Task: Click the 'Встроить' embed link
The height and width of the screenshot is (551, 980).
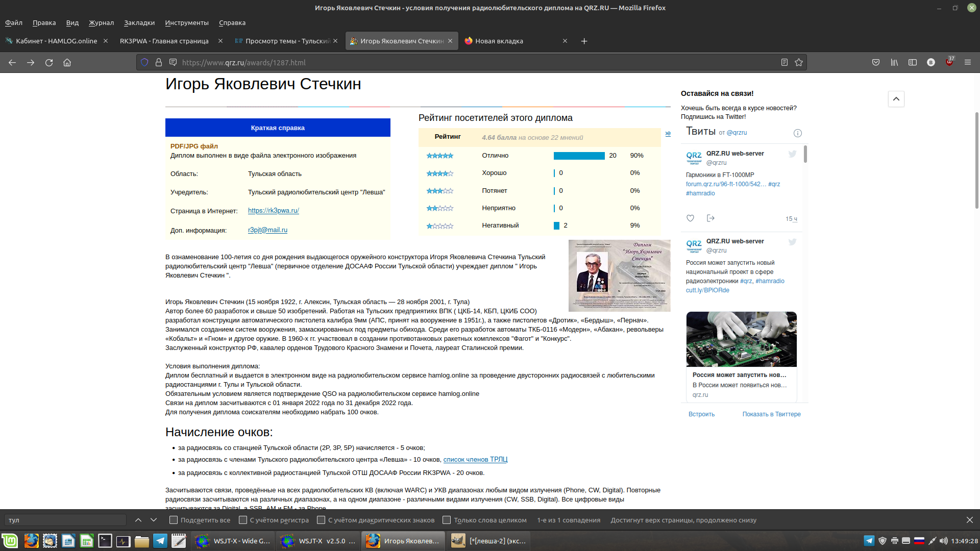Action: coord(701,414)
